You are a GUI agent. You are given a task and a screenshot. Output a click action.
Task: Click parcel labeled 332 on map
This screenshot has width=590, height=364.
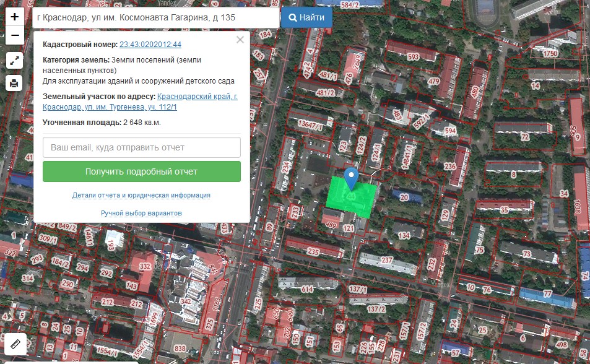(x=145, y=266)
